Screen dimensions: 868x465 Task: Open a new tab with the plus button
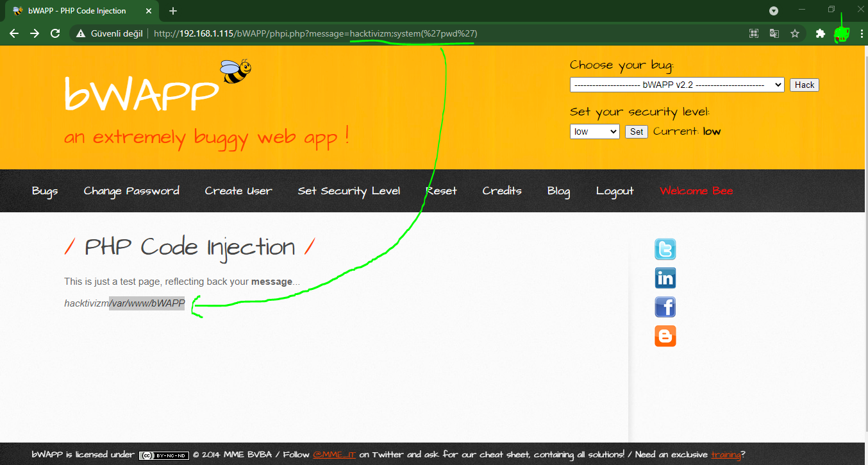point(173,11)
